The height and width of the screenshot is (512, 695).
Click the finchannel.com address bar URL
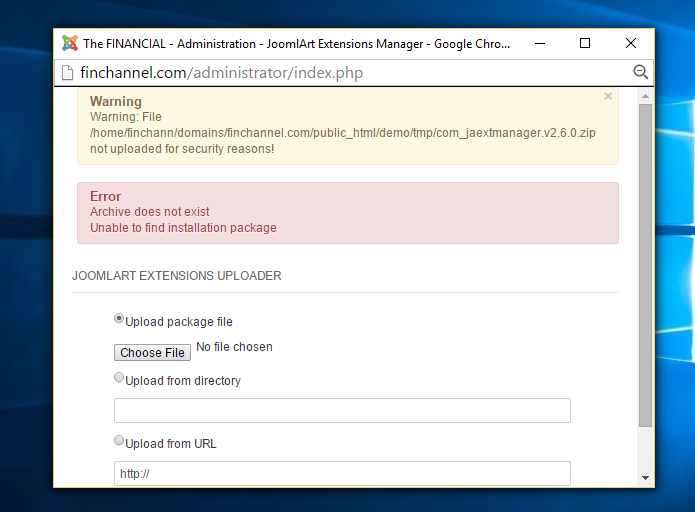click(x=222, y=73)
